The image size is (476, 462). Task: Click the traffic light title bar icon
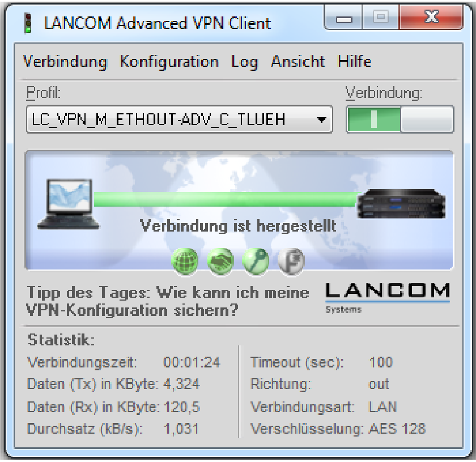(x=28, y=23)
